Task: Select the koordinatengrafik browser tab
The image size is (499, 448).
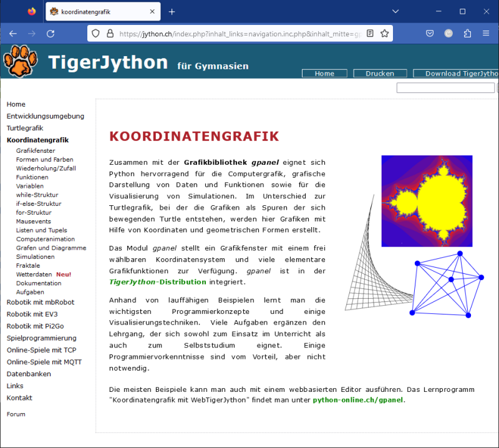Action: coord(103,12)
